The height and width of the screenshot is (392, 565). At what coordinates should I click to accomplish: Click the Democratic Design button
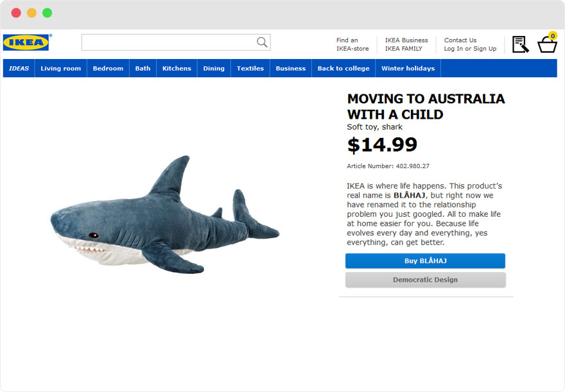[x=425, y=280]
